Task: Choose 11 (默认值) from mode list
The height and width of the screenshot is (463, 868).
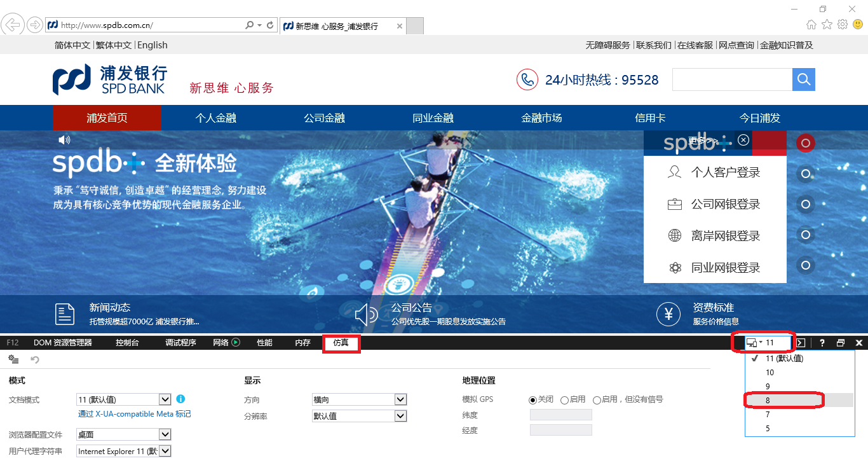Action: pyautogui.click(x=799, y=358)
